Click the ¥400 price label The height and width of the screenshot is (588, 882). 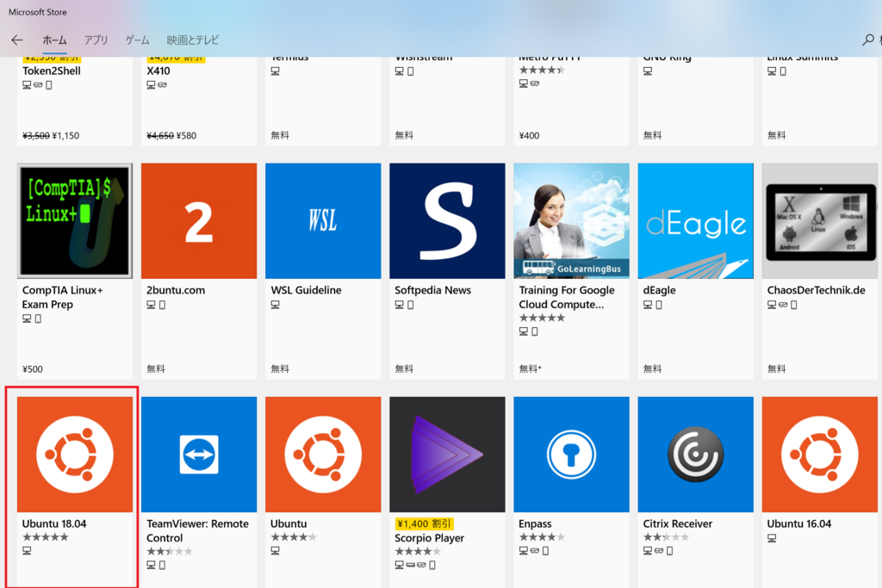coord(530,135)
